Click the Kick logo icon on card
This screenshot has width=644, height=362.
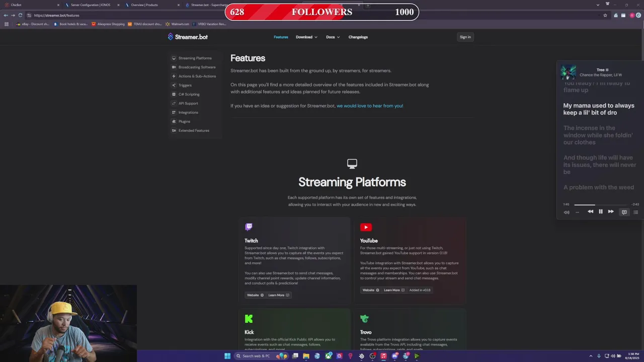pyautogui.click(x=249, y=319)
